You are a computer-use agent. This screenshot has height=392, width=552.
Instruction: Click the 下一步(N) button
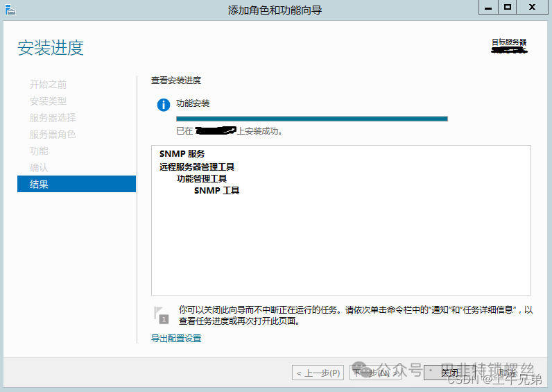tap(375, 373)
